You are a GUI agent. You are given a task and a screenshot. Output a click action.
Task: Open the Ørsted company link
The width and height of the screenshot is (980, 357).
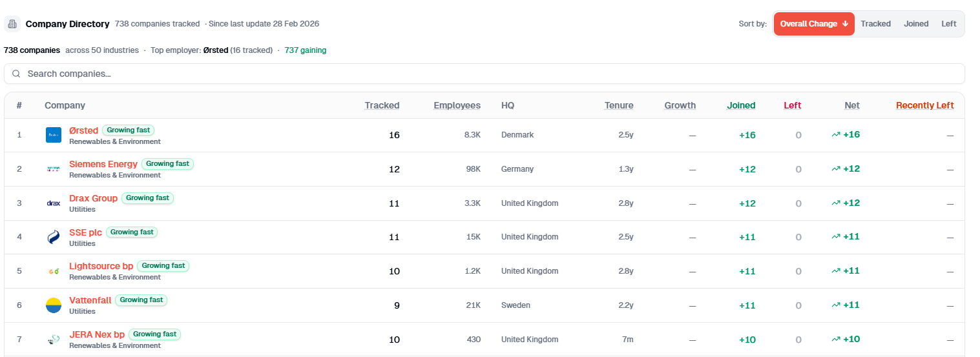pos(83,130)
